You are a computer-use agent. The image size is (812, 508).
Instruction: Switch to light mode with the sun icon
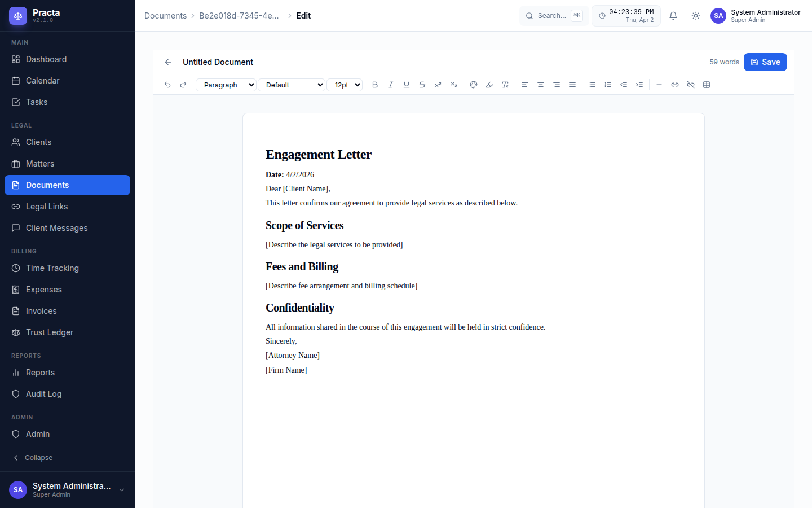coord(695,16)
